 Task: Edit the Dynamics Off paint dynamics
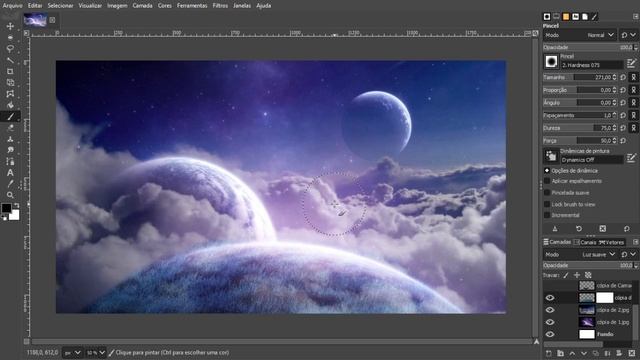coord(631,158)
